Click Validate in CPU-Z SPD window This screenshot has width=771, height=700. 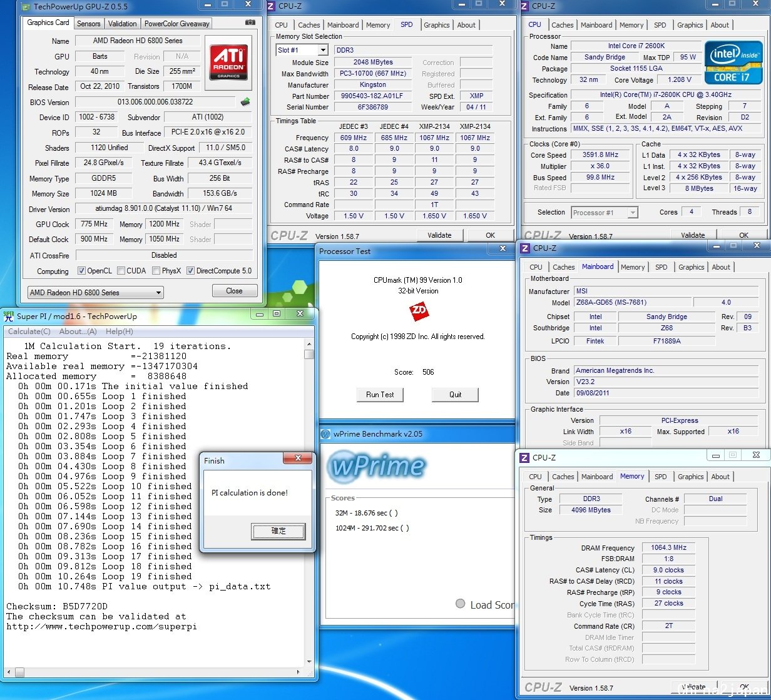439,236
